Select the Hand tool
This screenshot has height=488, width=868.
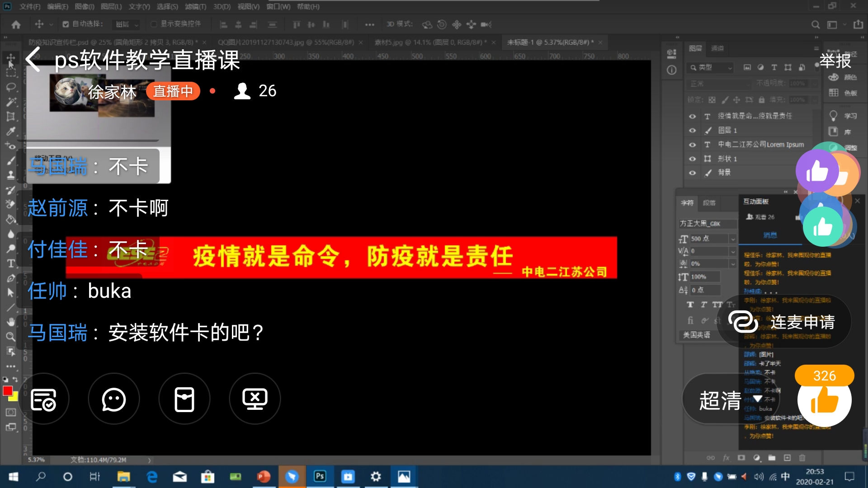pos(11,322)
